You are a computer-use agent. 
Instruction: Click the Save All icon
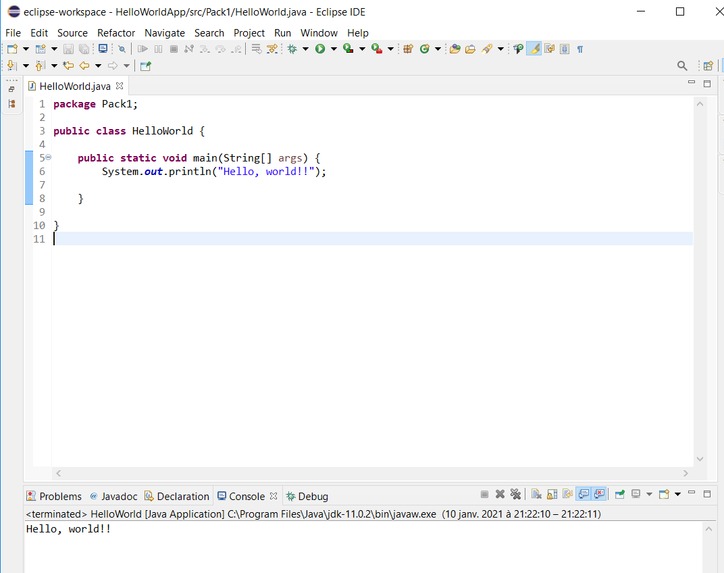(x=84, y=49)
